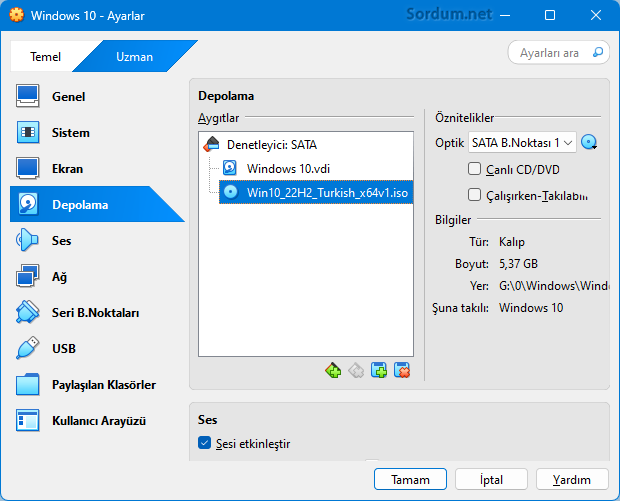Open the Sistem settings section

[x=95, y=132]
